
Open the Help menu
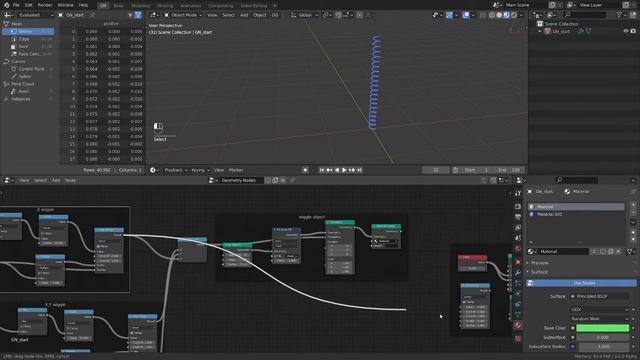coord(83,5)
